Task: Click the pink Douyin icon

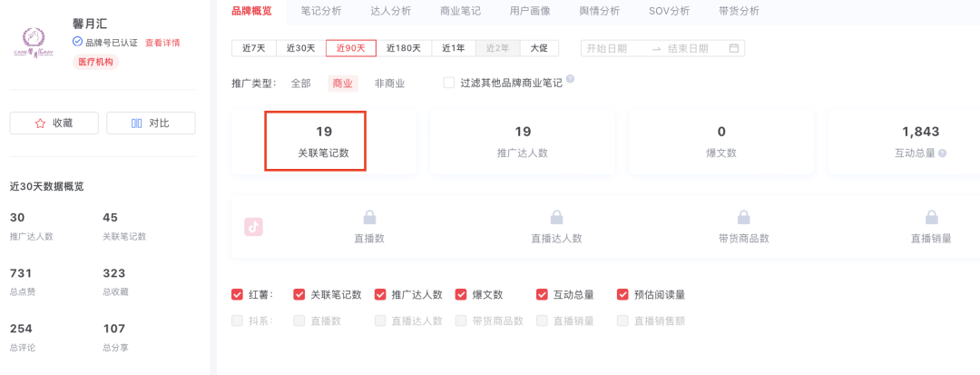Action: coord(253,227)
